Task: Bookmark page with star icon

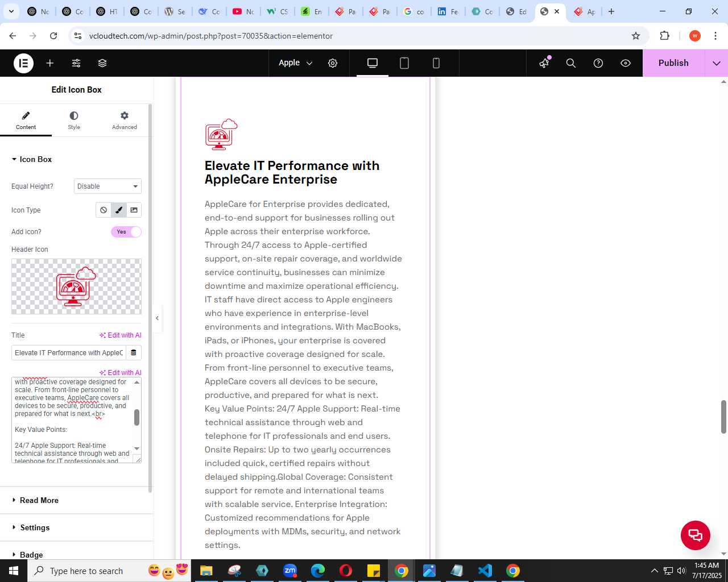Action: tap(636, 36)
